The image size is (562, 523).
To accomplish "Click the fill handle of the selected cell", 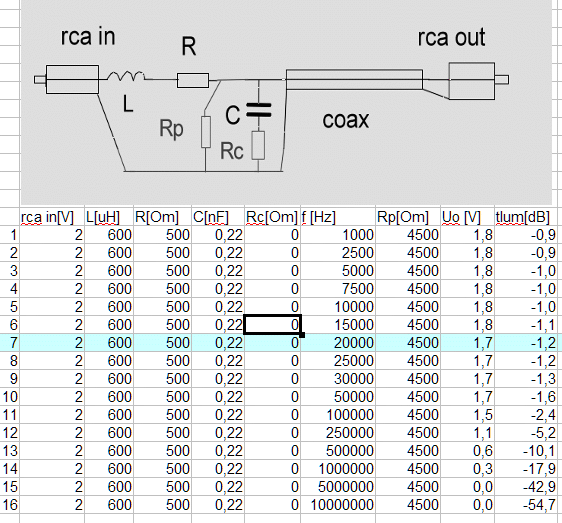I will click(x=302, y=335).
